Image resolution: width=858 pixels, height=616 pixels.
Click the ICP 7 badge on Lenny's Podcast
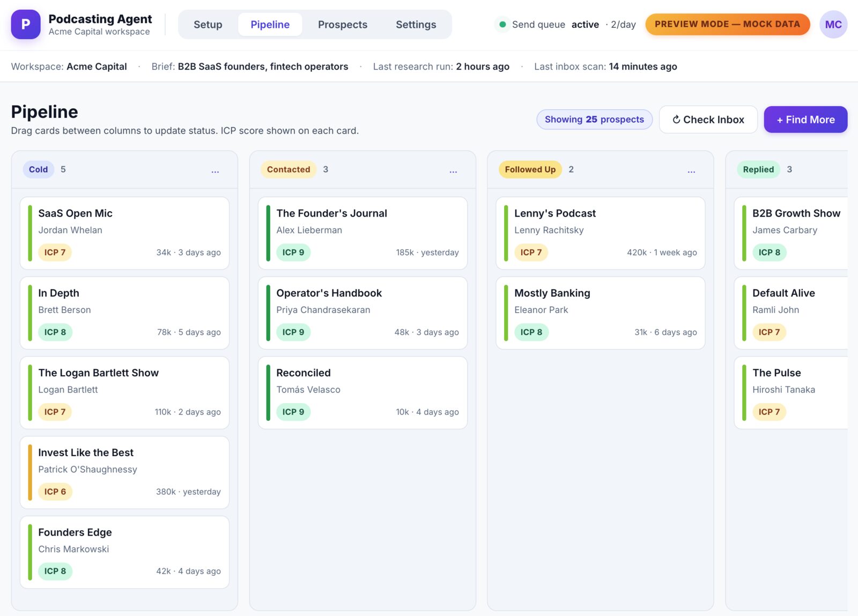[531, 252]
